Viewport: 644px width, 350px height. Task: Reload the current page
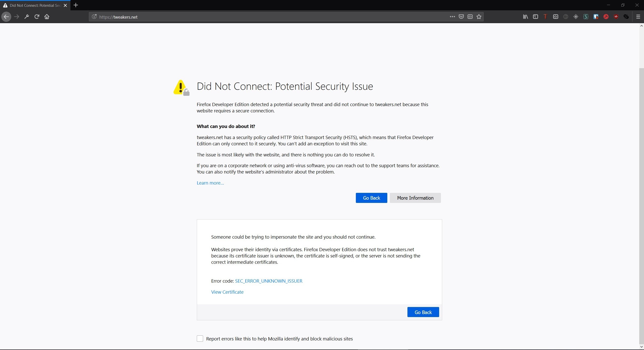(37, 17)
